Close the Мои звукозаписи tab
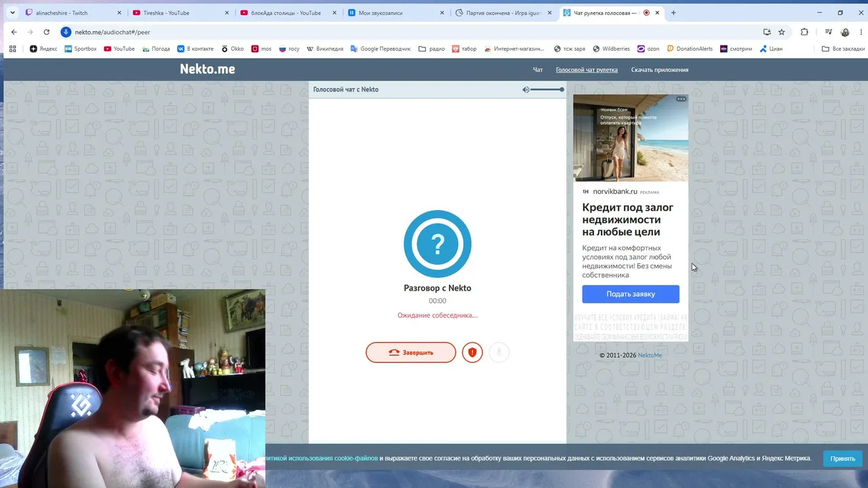The height and width of the screenshot is (488, 868). tap(441, 12)
